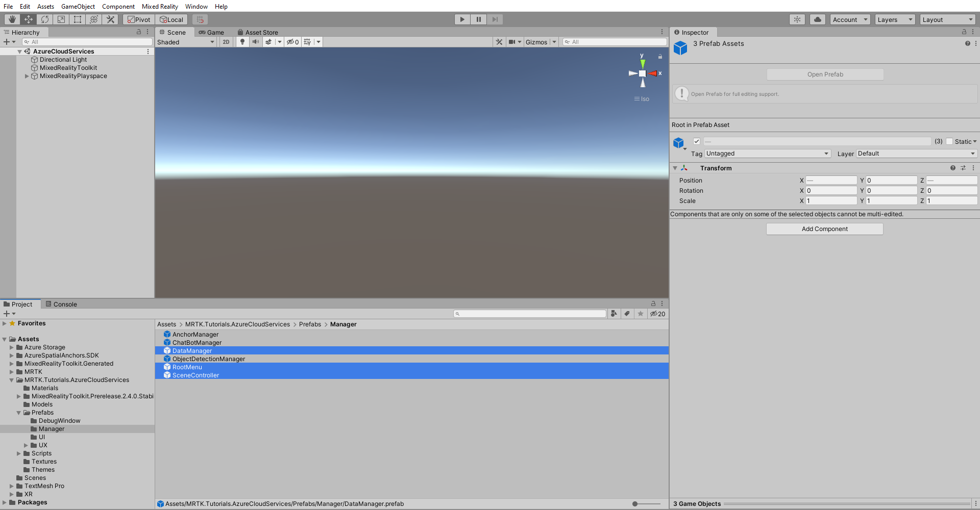The image size is (980, 510).
Task: Switch scene view to 2D mode
Action: [x=226, y=42]
